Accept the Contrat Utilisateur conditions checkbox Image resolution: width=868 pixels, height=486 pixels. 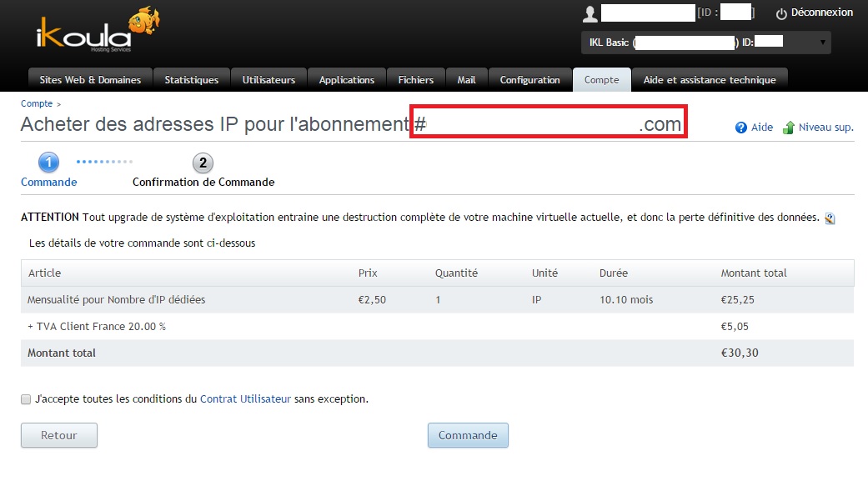(x=26, y=399)
